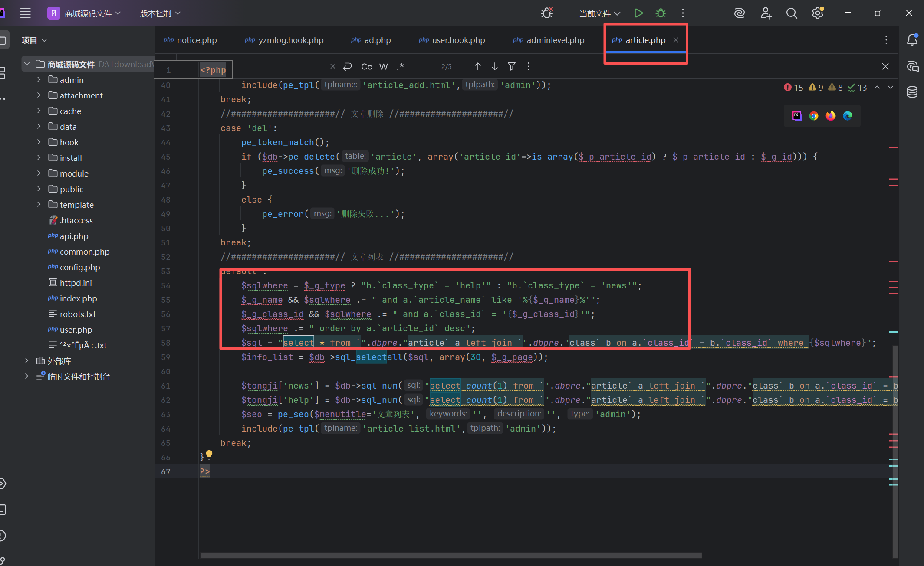Enable regex (.*) search option

click(x=400, y=66)
